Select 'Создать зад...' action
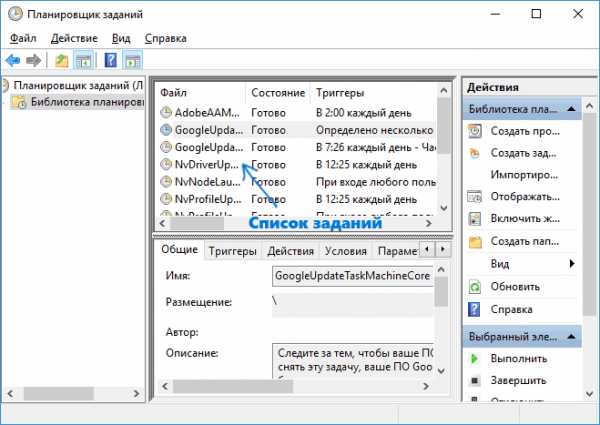600x425 pixels. point(522,153)
